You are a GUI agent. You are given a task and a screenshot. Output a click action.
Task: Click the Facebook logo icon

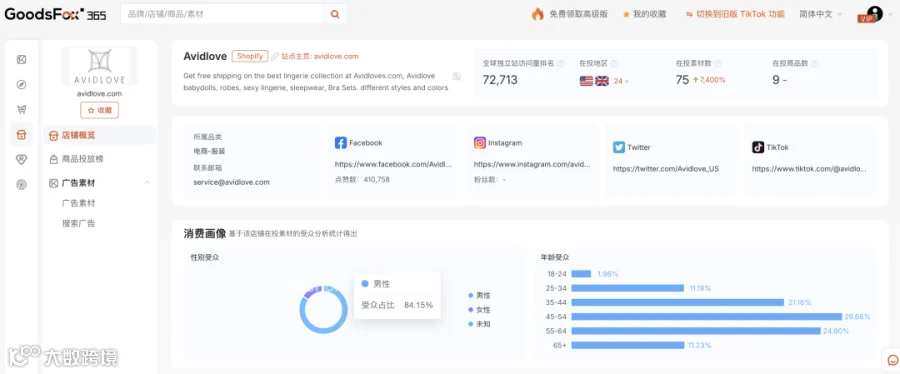(x=340, y=143)
